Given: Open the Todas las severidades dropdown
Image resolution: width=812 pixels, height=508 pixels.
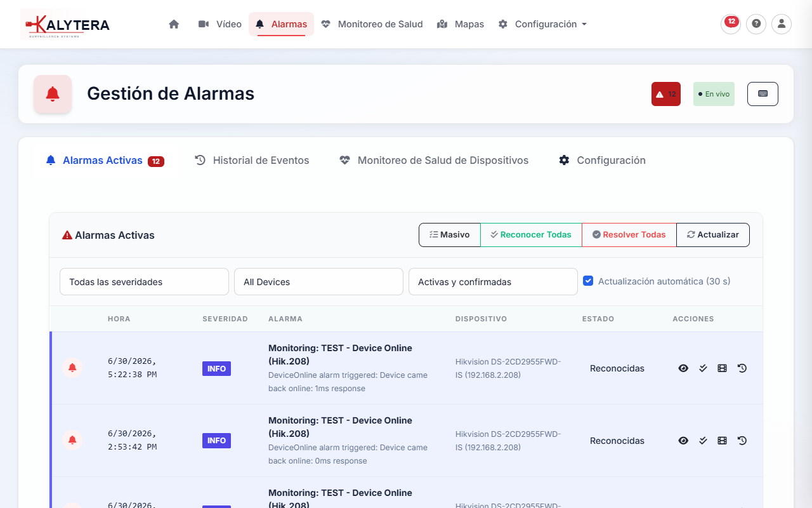Looking at the screenshot, I should click(144, 282).
